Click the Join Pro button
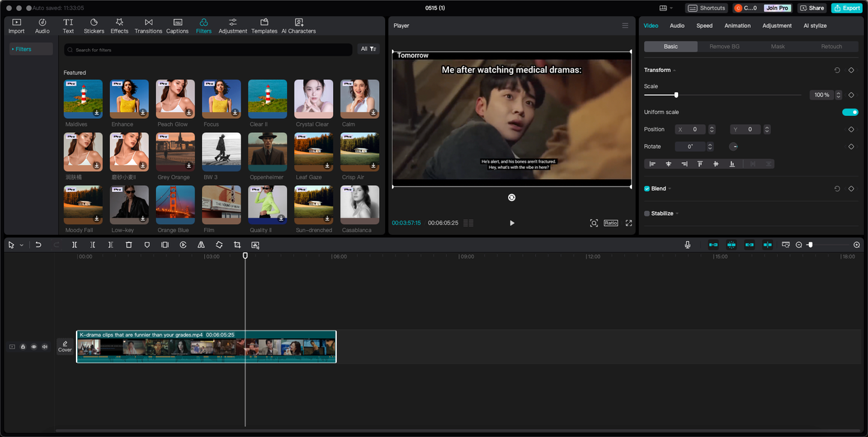This screenshot has height=437, width=868. 777,8
